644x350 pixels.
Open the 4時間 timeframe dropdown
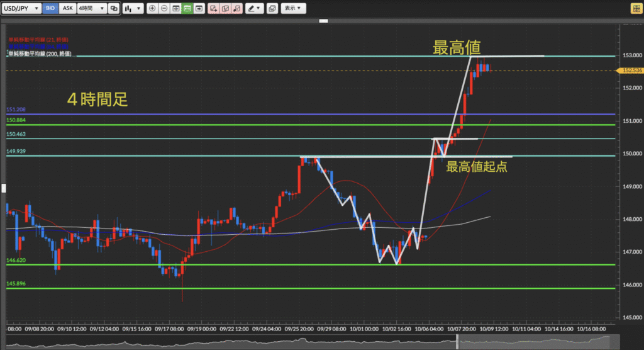tap(91, 9)
